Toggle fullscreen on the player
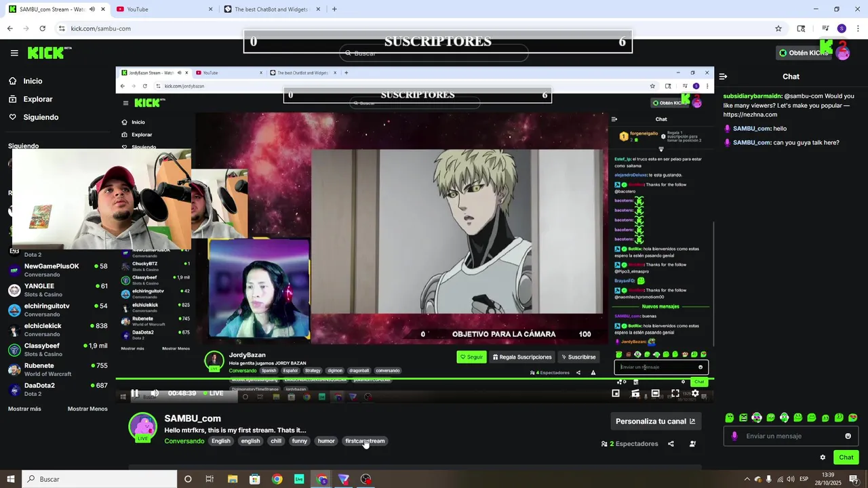This screenshot has width=868, height=488. click(x=675, y=393)
